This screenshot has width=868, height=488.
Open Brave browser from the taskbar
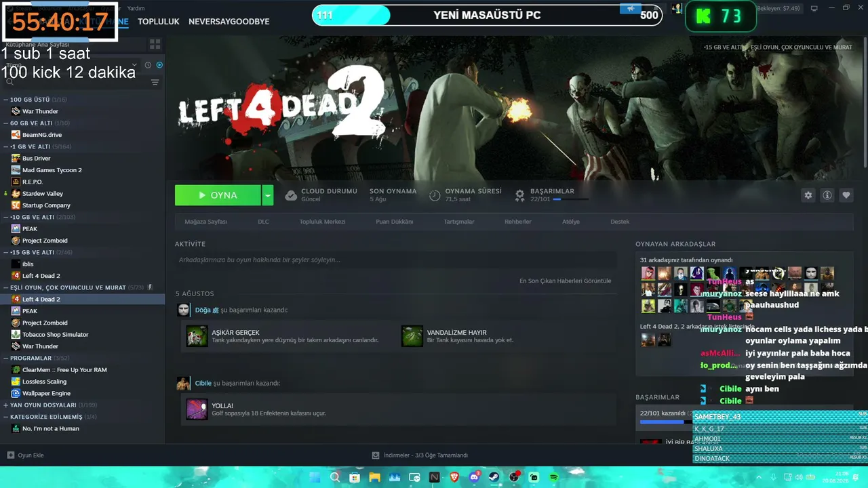[x=454, y=477]
